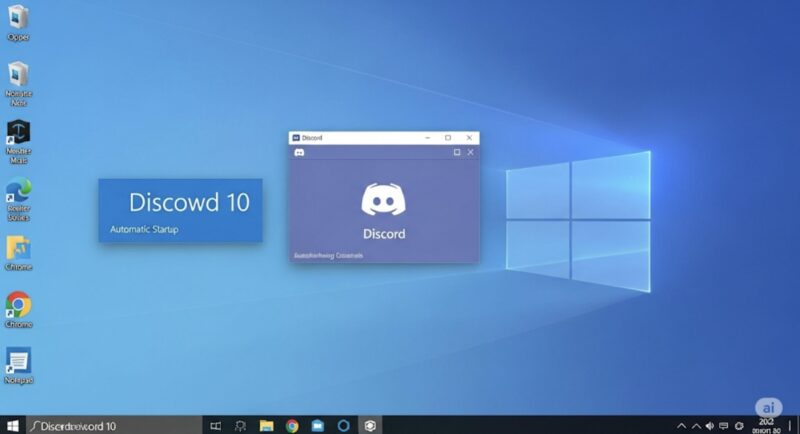The width and height of the screenshot is (800, 434).
Task: Click the Cortana circle icon on the taskbar
Action: [344, 426]
